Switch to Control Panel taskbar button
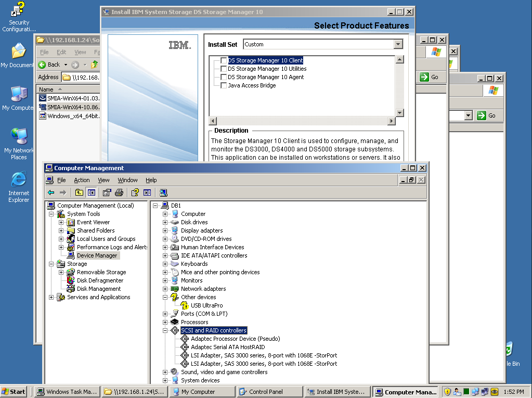 pyautogui.click(x=266, y=392)
